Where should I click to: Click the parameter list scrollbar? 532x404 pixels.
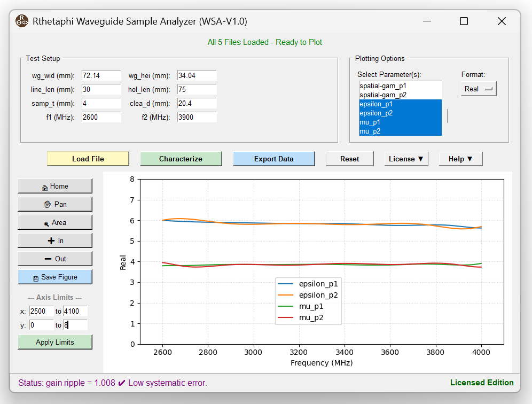448,116
